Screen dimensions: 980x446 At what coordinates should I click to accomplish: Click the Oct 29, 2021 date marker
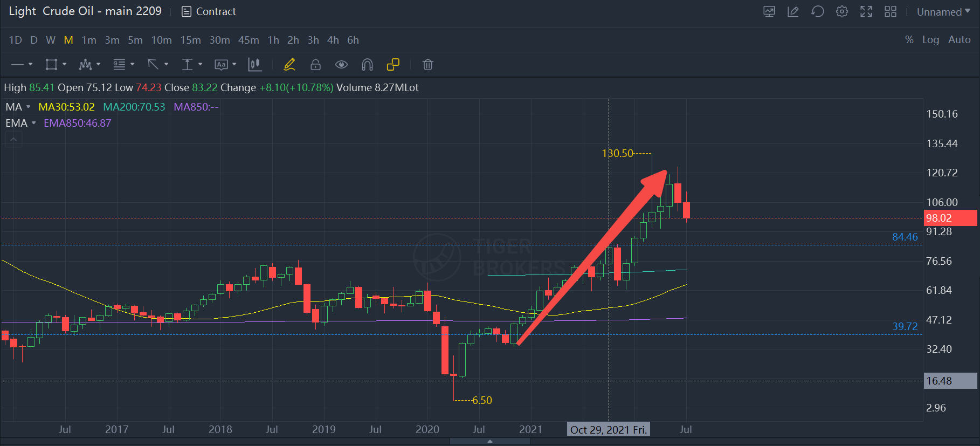point(609,429)
